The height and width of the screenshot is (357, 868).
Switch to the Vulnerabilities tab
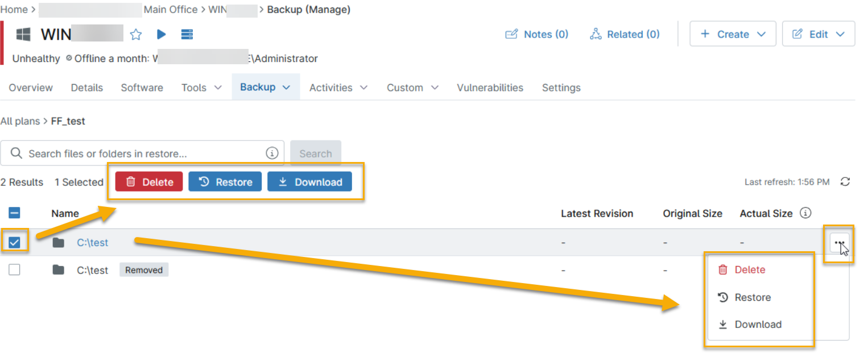pyautogui.click(x=490, y=88)
